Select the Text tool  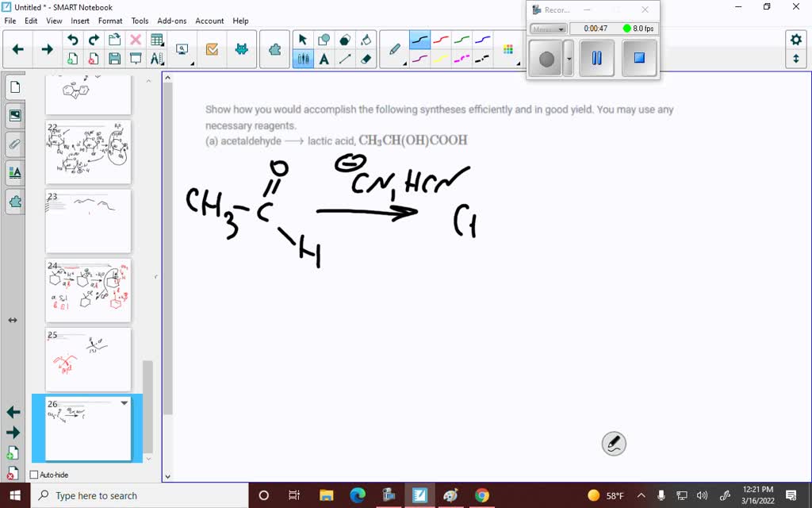click(x=325, y=60)
